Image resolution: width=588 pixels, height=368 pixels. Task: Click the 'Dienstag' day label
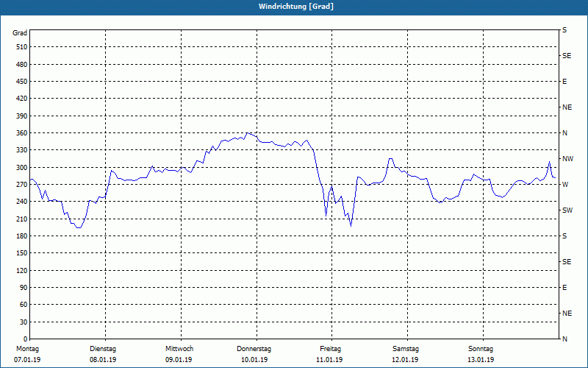pos(103,349)
